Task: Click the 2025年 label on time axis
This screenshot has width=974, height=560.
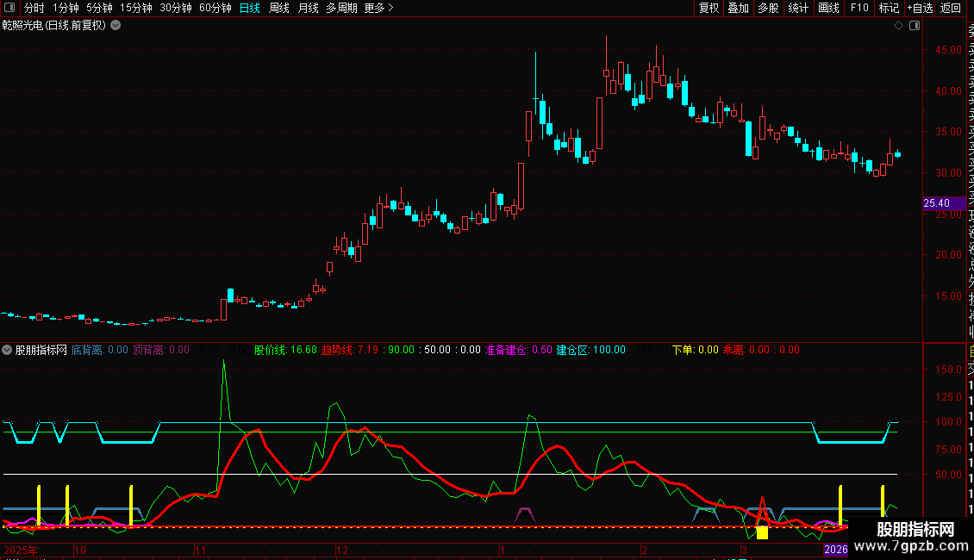Action: click(21, 550)
